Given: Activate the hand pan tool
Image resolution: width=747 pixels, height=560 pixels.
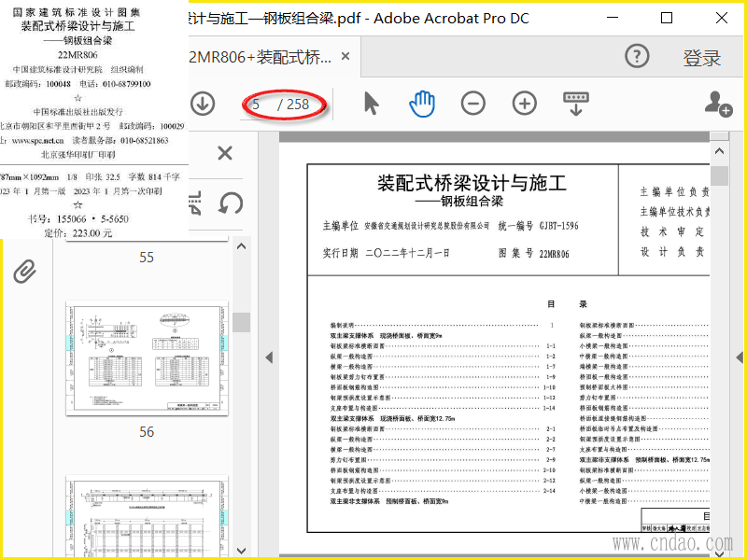Looking at the screenshot, I should click(422, 104).
